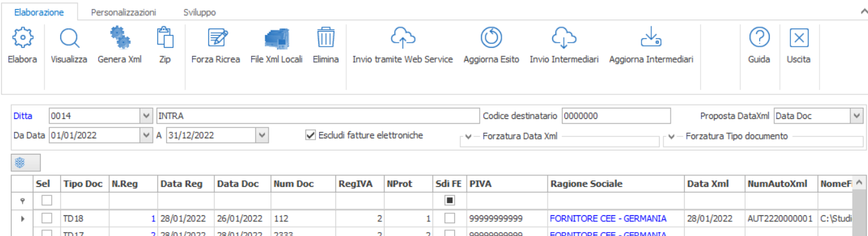Screen dimensions: 868x236
Task: Click the Codice destinatario field
Action: pos(616,116)
